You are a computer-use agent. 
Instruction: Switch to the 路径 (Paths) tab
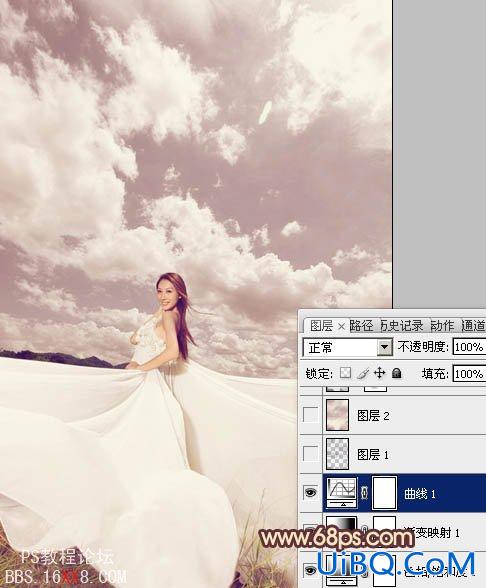362,326
